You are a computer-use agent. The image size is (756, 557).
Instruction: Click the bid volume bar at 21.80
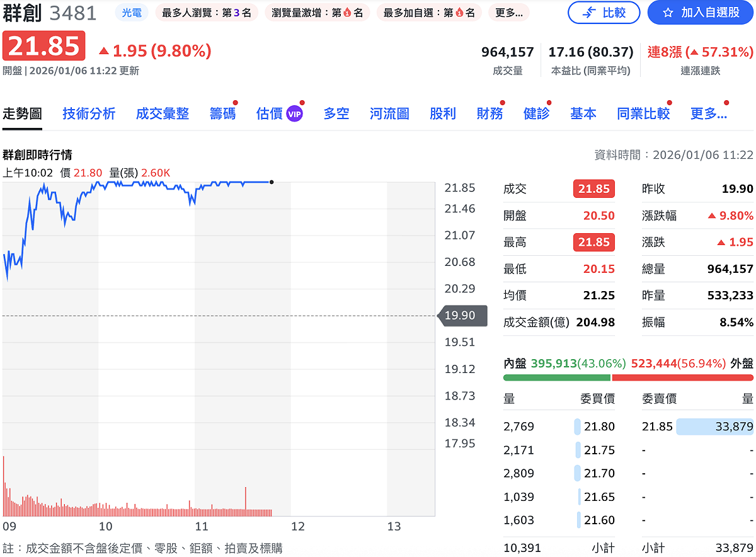(577, 427)
